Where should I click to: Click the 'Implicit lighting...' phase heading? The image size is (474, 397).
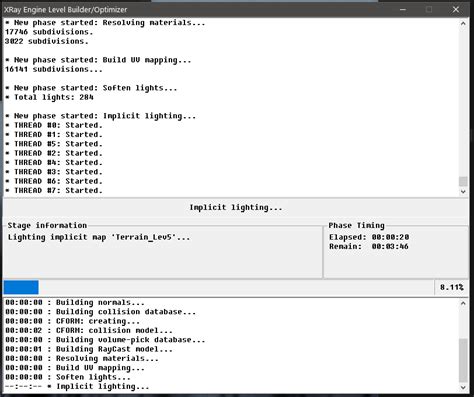pyautogui.click(x=236, y=207)
